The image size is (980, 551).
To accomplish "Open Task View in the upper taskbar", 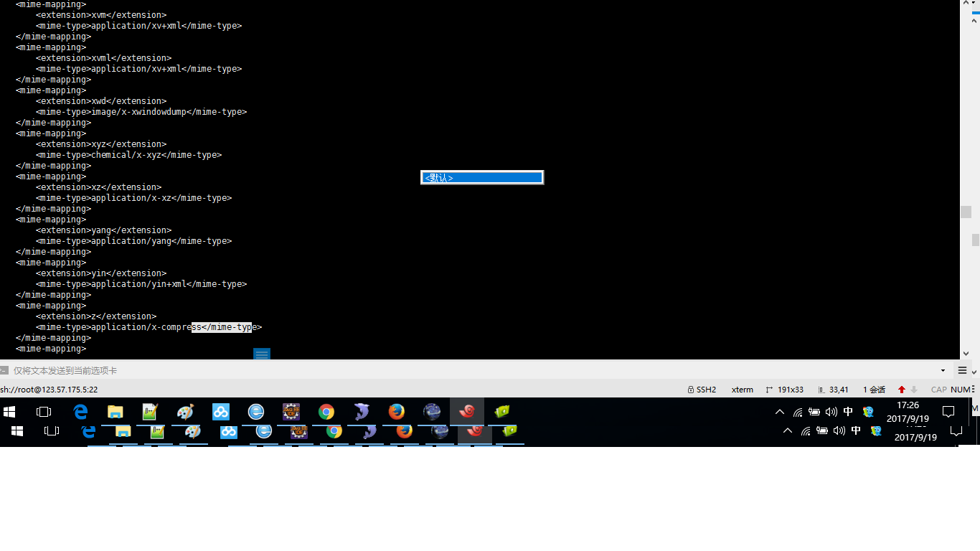I will [x=44, y=412].
